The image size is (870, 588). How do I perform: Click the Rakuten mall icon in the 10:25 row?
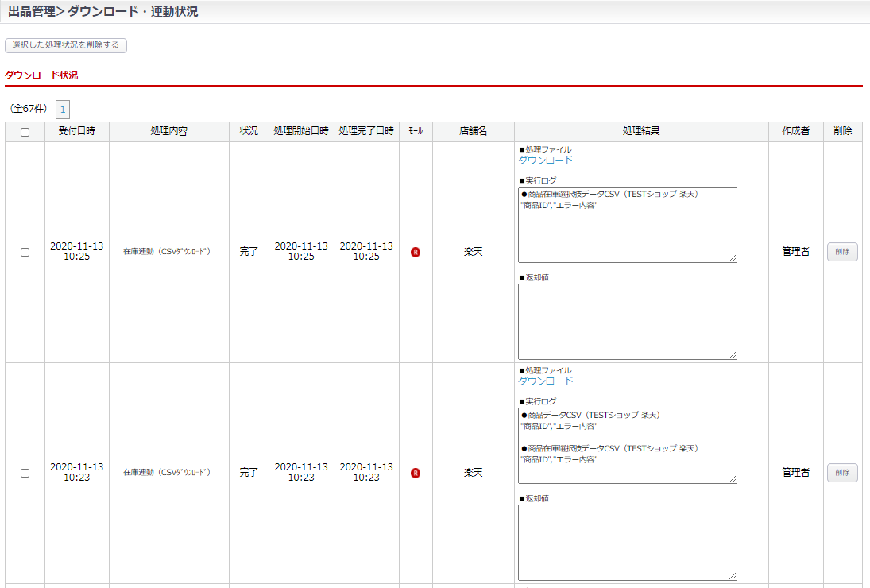coord(416,252)
